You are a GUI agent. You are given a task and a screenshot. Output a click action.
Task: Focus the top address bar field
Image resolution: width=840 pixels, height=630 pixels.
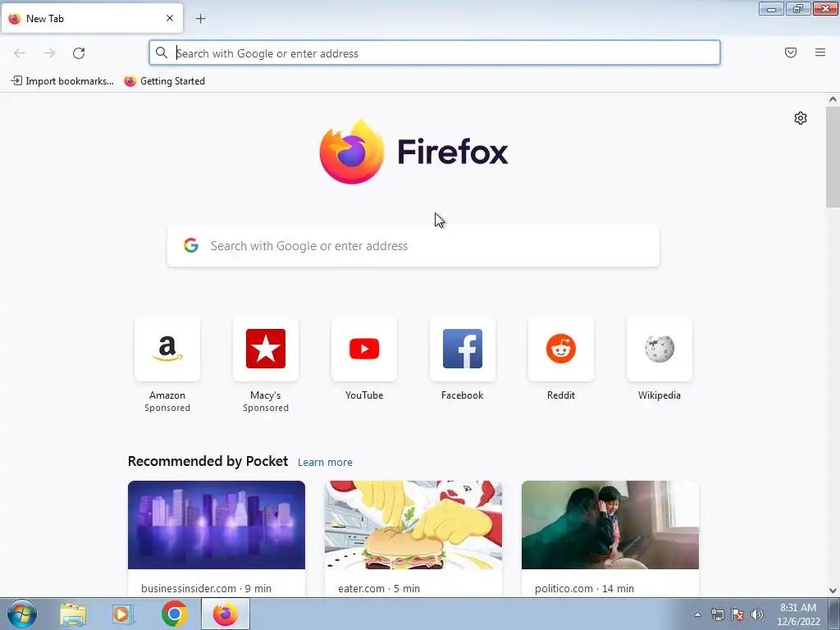point(435,53)
